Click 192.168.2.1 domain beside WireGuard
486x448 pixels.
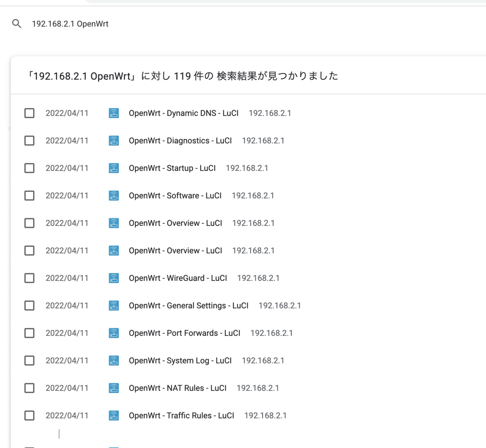[258, 278]
